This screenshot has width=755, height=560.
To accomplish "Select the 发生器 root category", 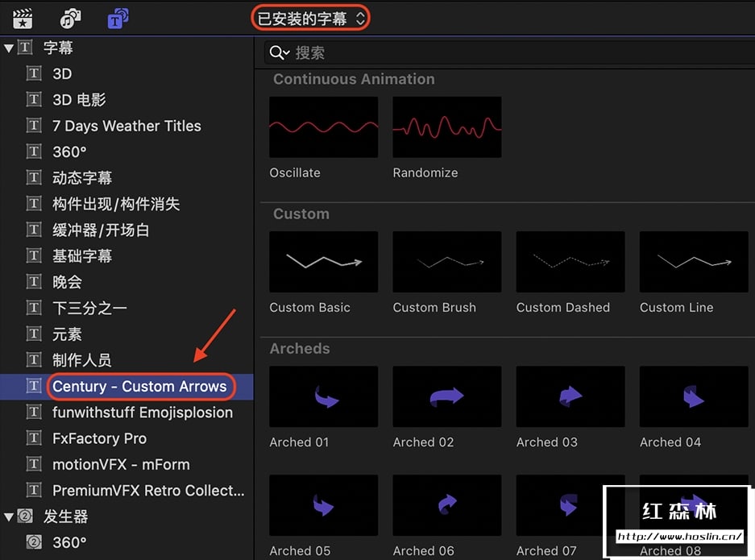I will [127, 516].
